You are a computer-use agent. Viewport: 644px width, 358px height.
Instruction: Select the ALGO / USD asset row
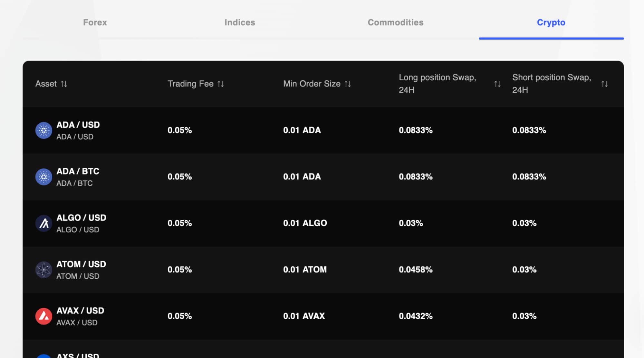(x=82, y=218)
